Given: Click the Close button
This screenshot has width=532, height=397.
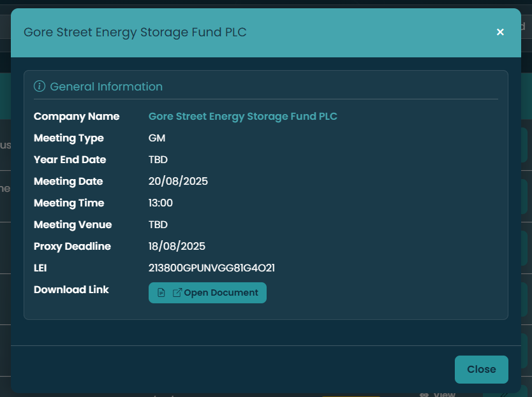Looking at the screenshot, I should click(482, 369).
